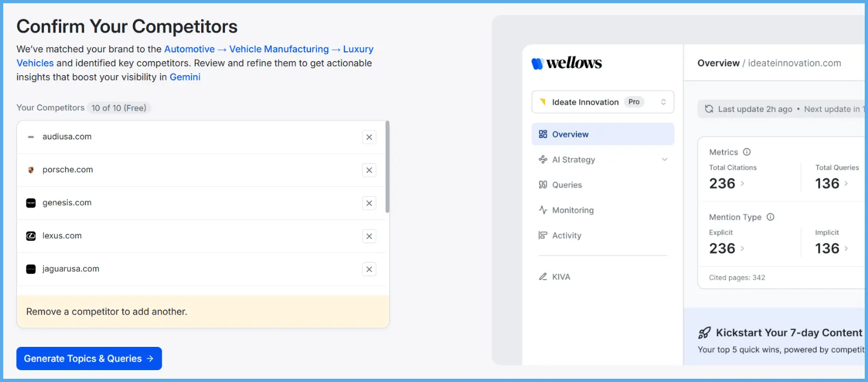Viewport: 868px width, 382px height.
Task: Open AI Strategy menu item
Action: pyautogui.click(x=602, y=159)
